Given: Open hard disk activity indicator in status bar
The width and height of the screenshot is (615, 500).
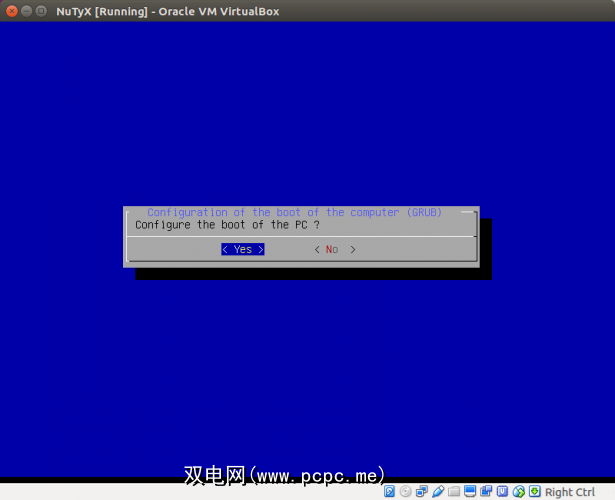Looking at the screenshot, I should pyautogui.click(x=389, y=491).
